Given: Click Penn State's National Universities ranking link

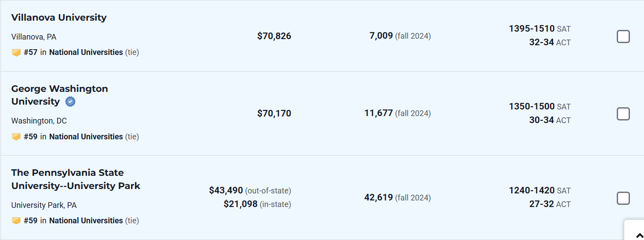Looking at the screenshot, I should coord(86,221).
